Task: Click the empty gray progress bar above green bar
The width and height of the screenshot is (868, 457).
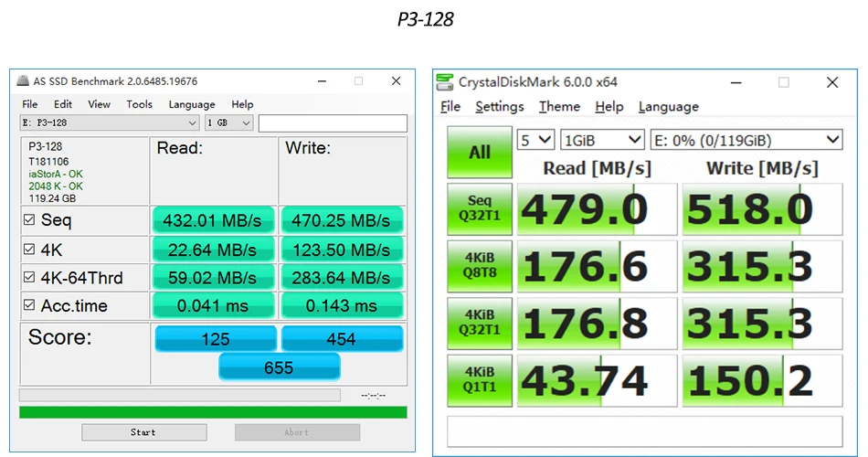Action: 180,395
